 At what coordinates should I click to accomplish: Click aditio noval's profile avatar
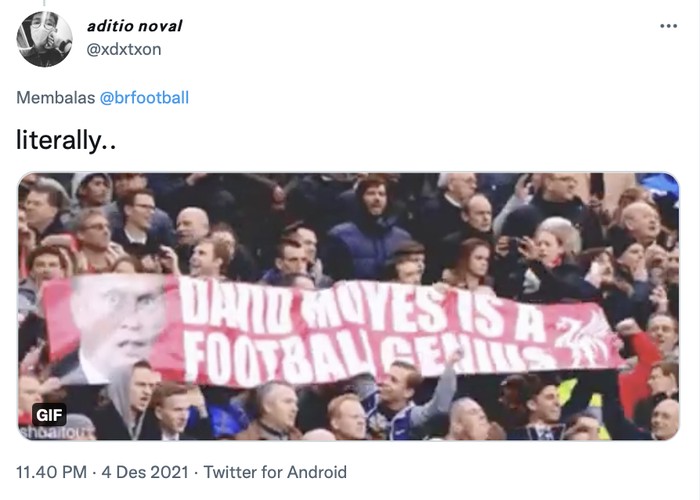click(x=44, y=39)
